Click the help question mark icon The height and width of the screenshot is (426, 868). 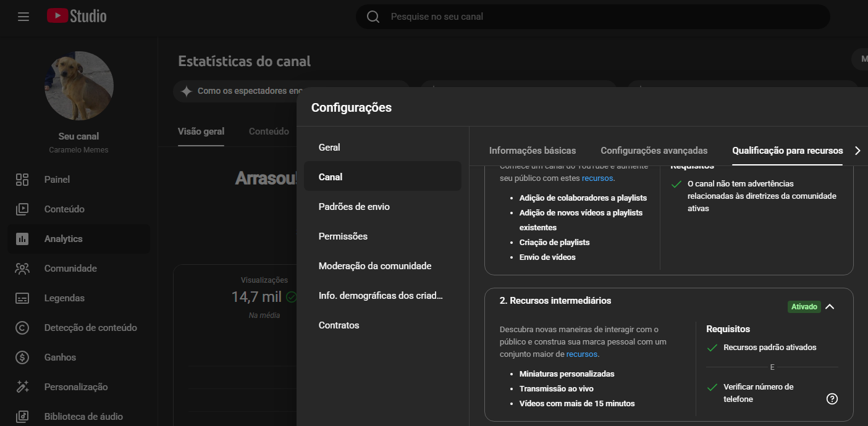832,399
